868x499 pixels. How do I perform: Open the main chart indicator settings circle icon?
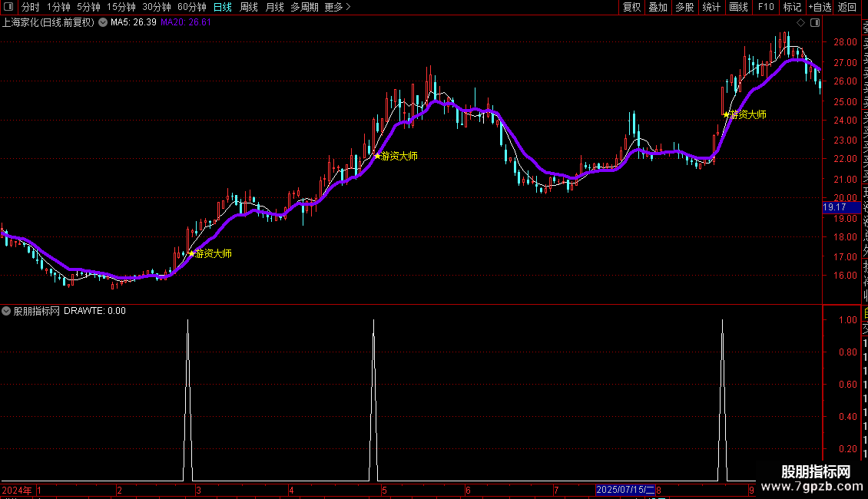[x=103, y=23]
